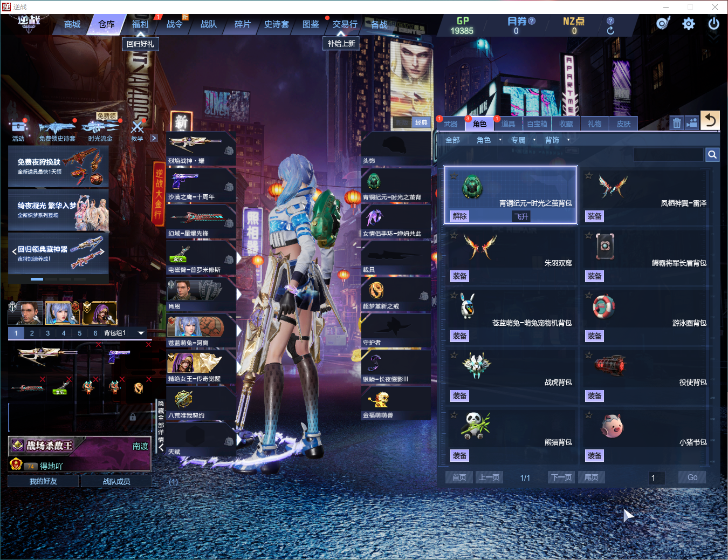Click the inventory search text box
Image resolution: width=728 pixels, height=560 pixels.
click(669, 155)
